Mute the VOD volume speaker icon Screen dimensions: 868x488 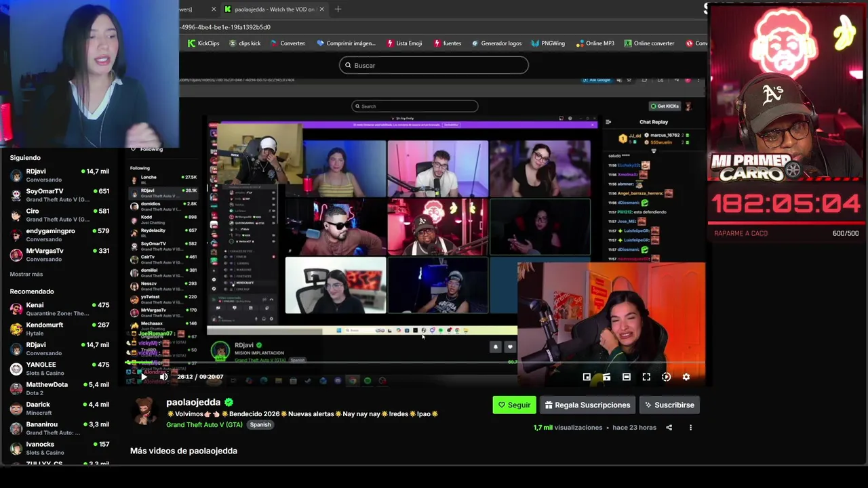click(x=163, y=377)
